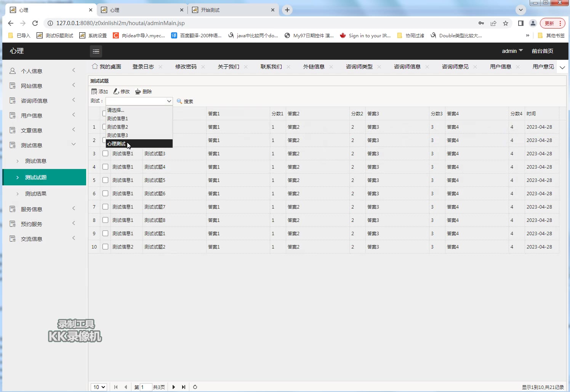Viewport: 570px width, 392px height.
Task: Tick the checkbox in row 10
Action: coord(106,247)
